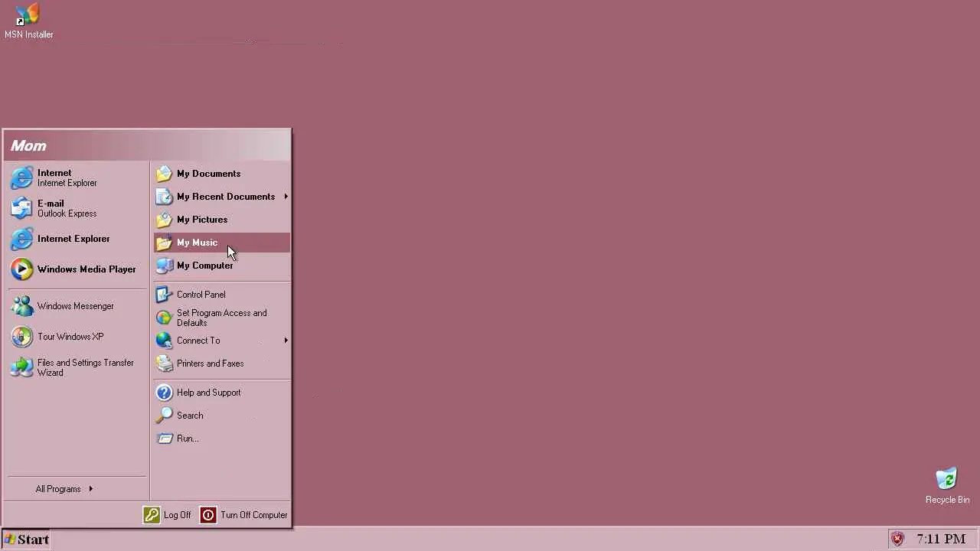The width and height of the screenshot is (980, 551).
Task: Open My Computer
Action: 222,266
